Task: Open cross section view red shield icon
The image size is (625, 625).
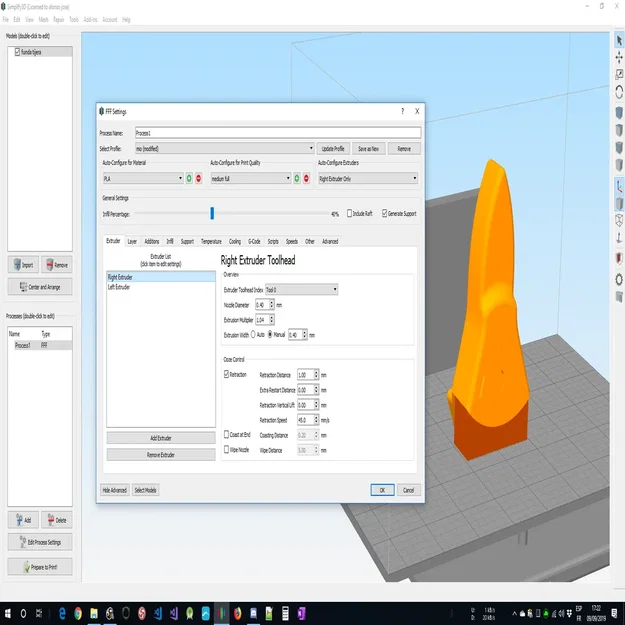Action: click(x=619, y=258)
